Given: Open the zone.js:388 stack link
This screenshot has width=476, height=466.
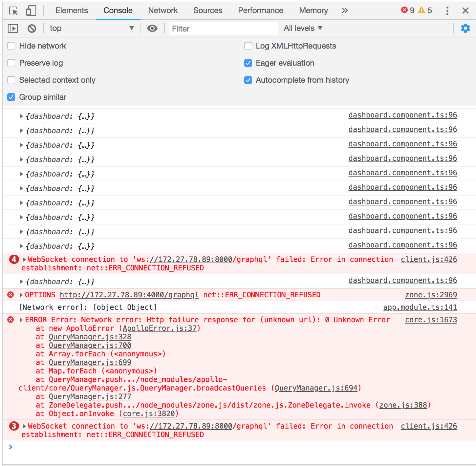Looking at the screenshot, I should click(403, 405).
